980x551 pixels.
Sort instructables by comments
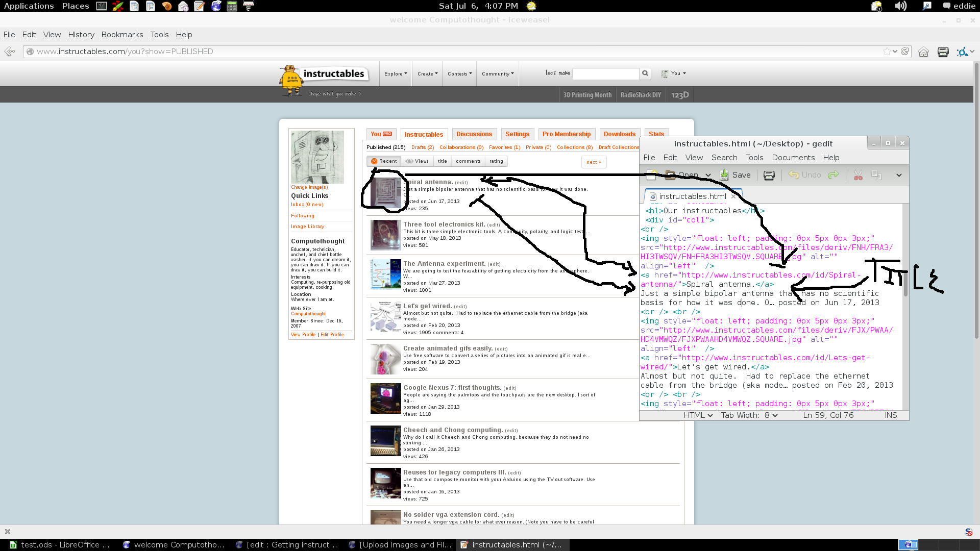click(x=468, y=161)
